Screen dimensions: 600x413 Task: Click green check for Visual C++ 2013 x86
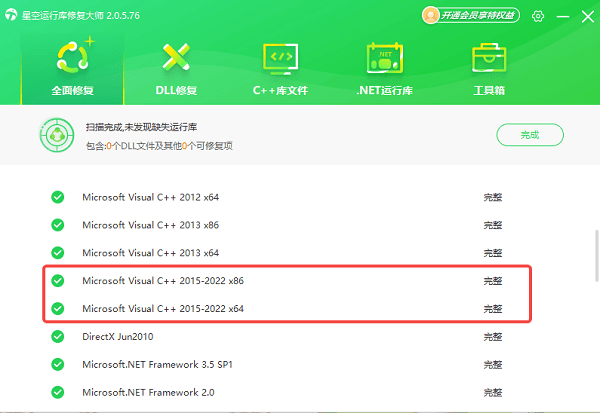[x=58, y=225]
